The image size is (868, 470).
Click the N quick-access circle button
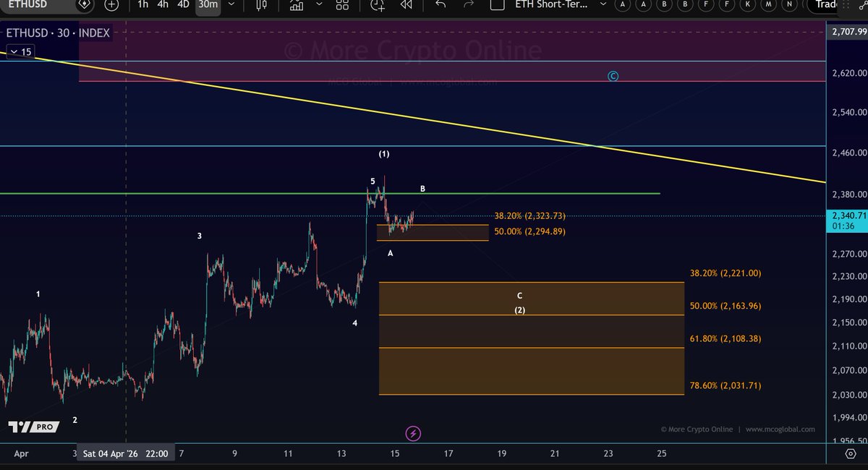(x=791, y=4)
